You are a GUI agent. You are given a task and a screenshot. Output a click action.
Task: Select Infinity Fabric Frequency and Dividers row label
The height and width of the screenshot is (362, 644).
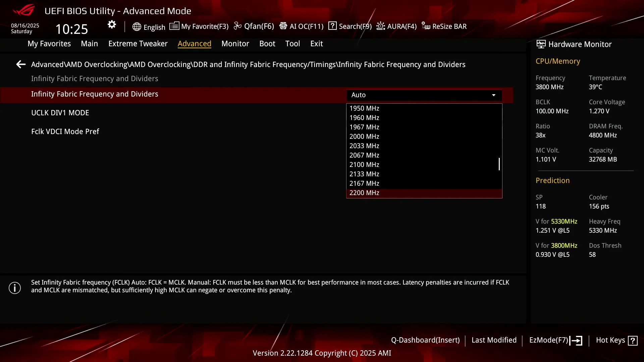point(95,94)
